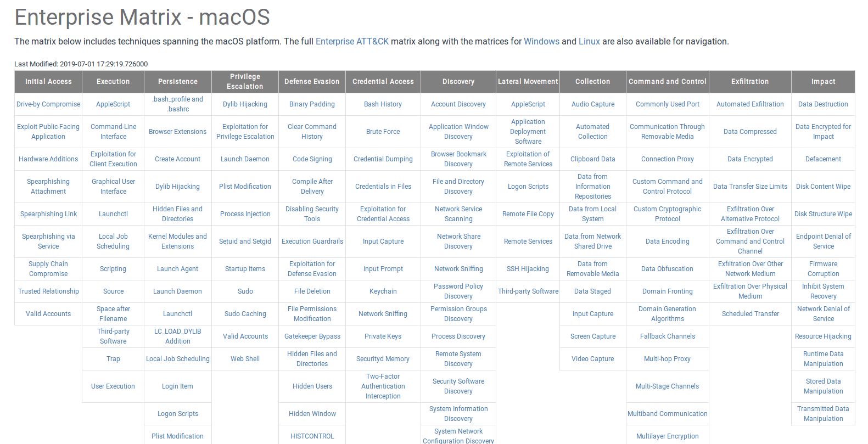Open Credential Dumping technique
Viewport: 868px width, 444px height.
point(383,159)
